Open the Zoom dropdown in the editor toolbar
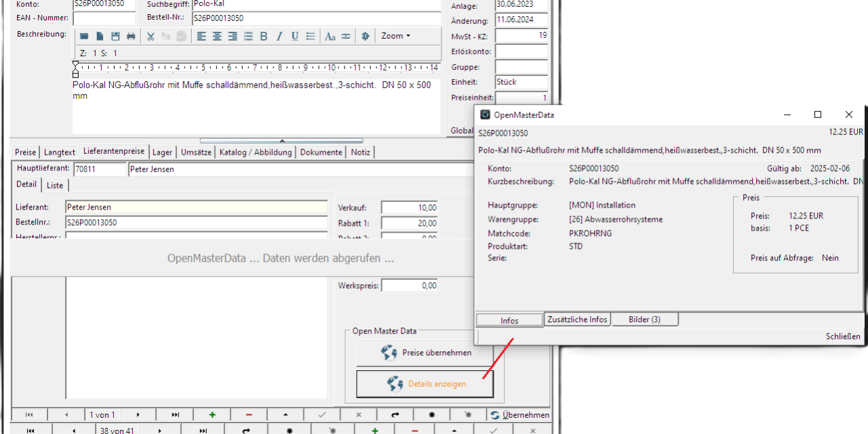Screen dimensions: 868x434 point(396,36)
